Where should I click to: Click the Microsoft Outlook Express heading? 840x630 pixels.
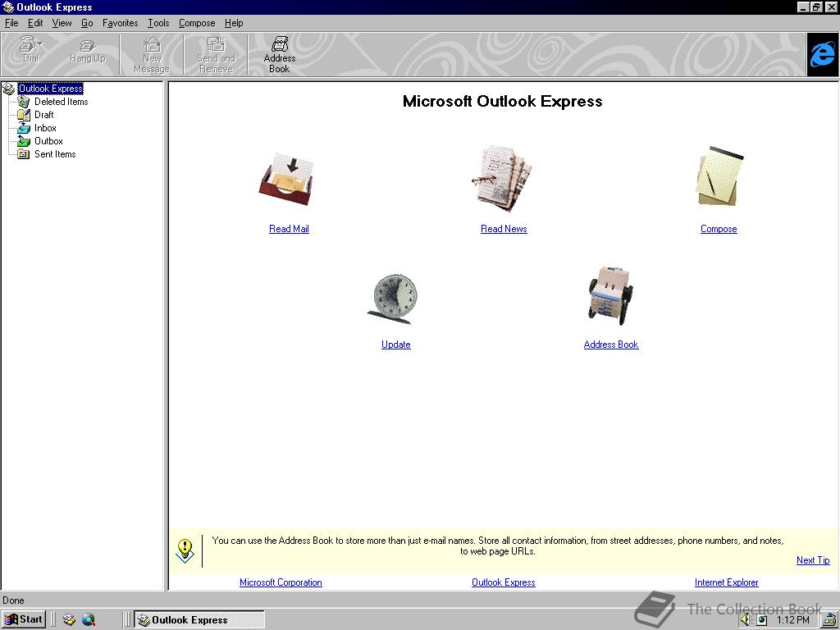503,101
